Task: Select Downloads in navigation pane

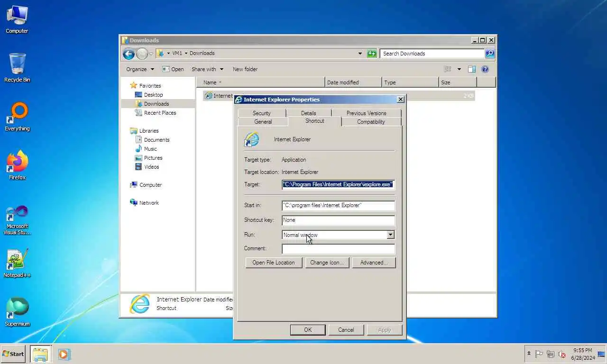Action: pos(156,104)
